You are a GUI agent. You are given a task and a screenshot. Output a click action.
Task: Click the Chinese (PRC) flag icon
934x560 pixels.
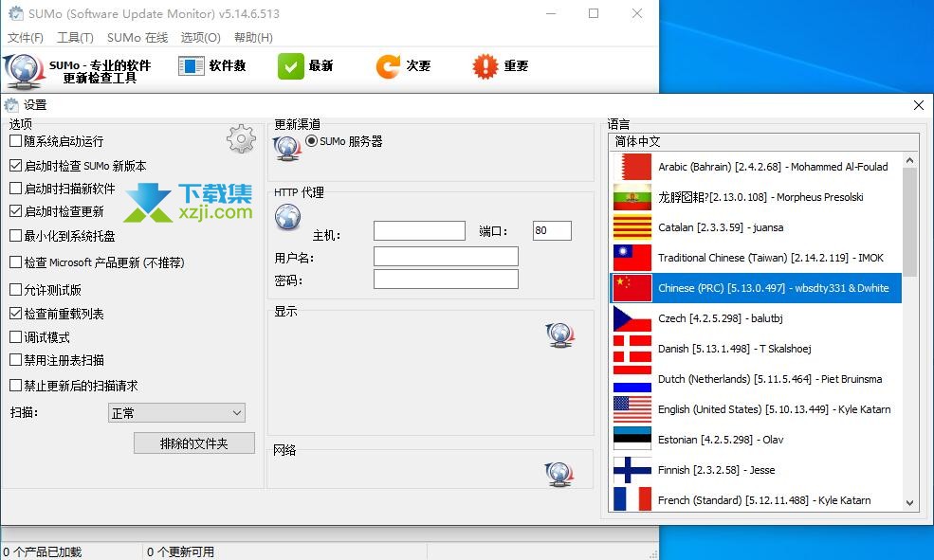click(x=632, y=288)
